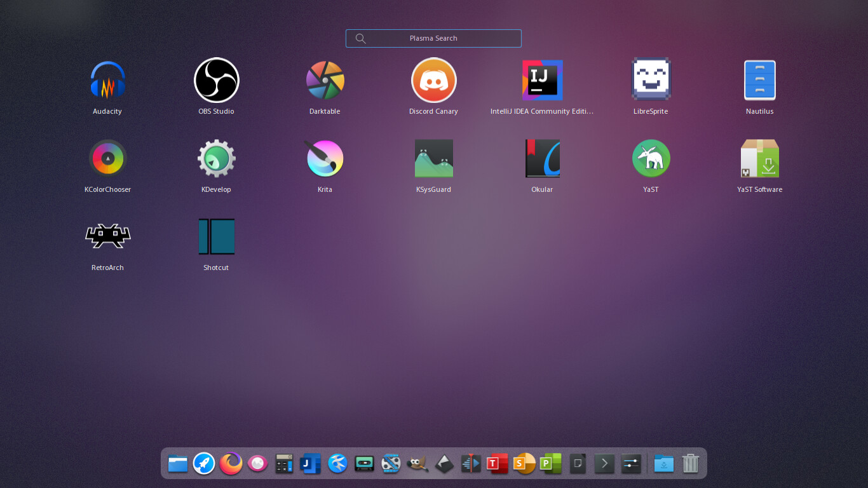Open OBS Studio
Viewport: 868px width, 488px height.
(216, 81)
